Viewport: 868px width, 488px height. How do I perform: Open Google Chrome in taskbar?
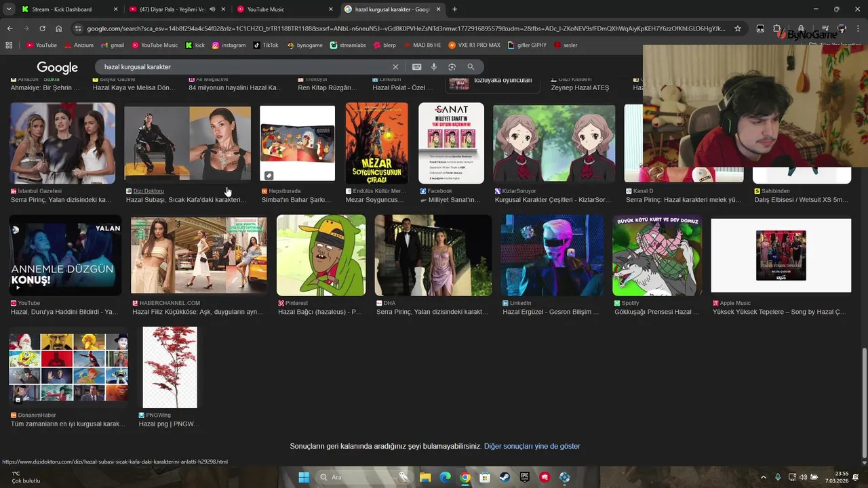point(465,477)
